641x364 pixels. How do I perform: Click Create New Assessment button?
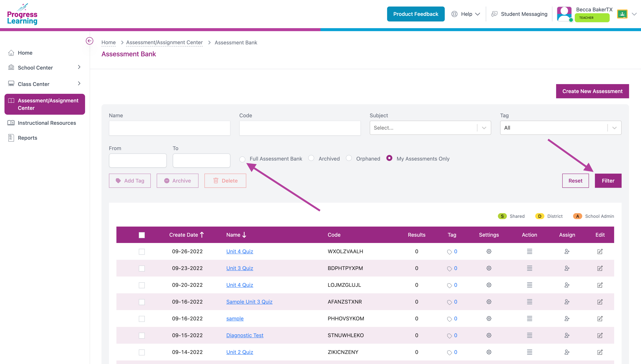(592, 91)
